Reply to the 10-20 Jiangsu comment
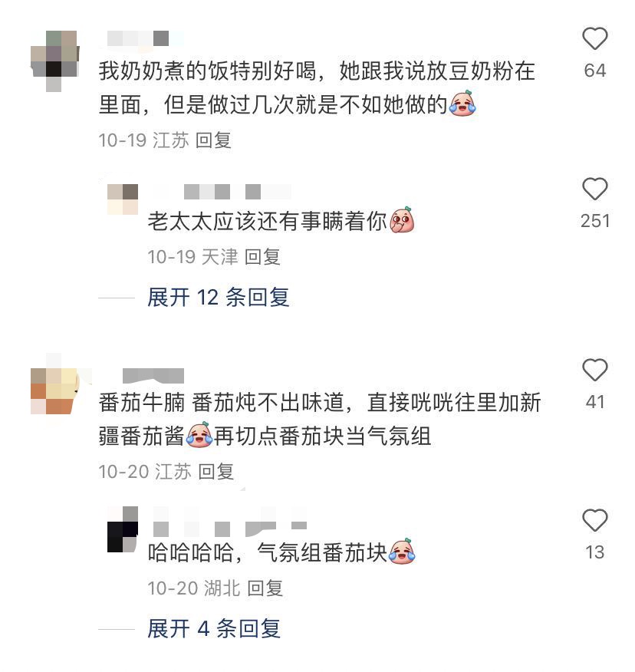Screen dimensions: 635x672 point(216,472)
